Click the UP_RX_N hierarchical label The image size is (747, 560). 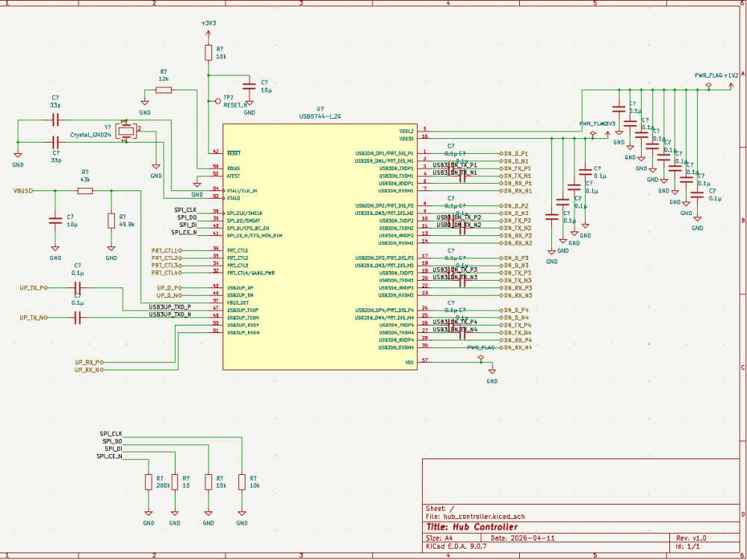tap(89, 370)
